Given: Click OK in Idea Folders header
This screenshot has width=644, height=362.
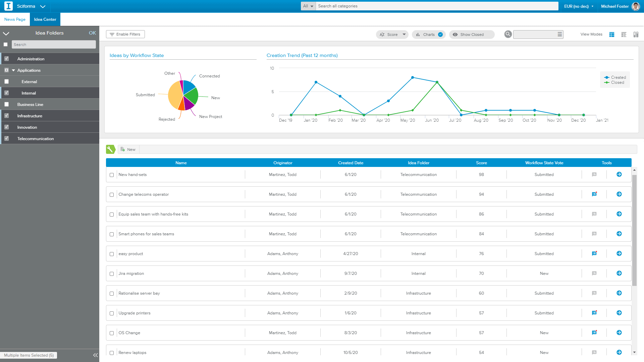Looking at the screenshot, I should point(92,33).
